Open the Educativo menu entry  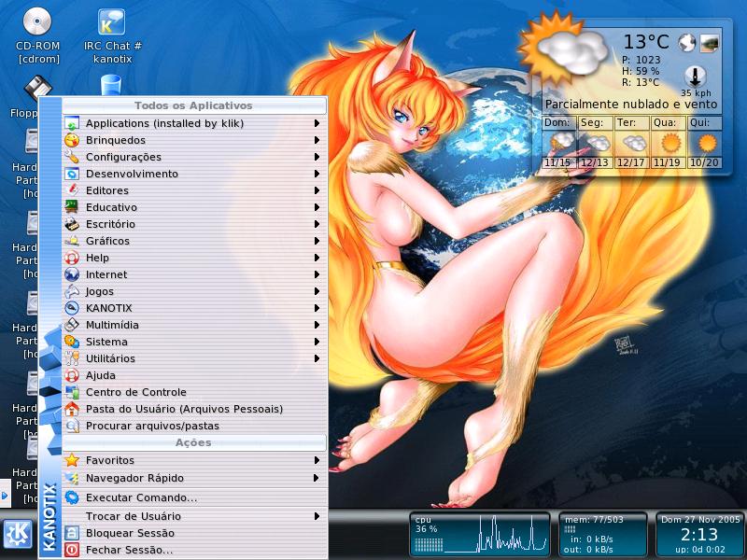(194, 207)
